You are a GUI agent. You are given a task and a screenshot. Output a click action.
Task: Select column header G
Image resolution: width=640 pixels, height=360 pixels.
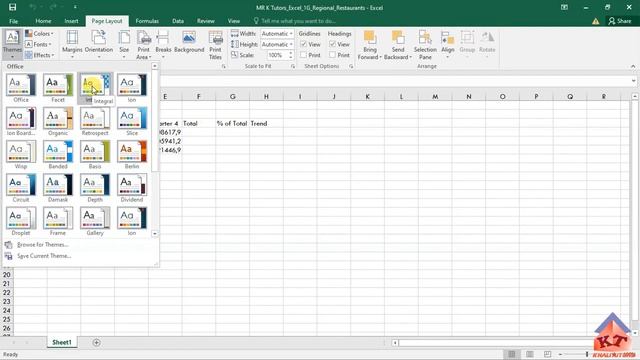pos(232,96)
